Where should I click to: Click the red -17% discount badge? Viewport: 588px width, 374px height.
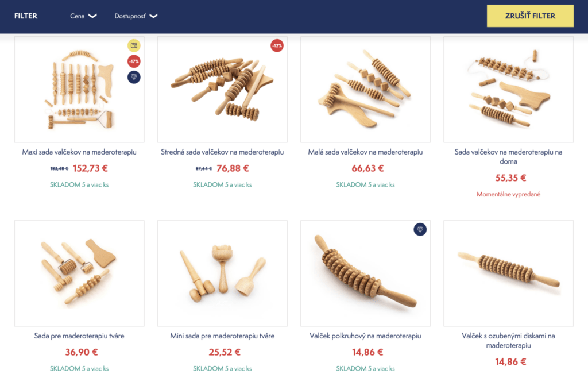pos(134,61)
